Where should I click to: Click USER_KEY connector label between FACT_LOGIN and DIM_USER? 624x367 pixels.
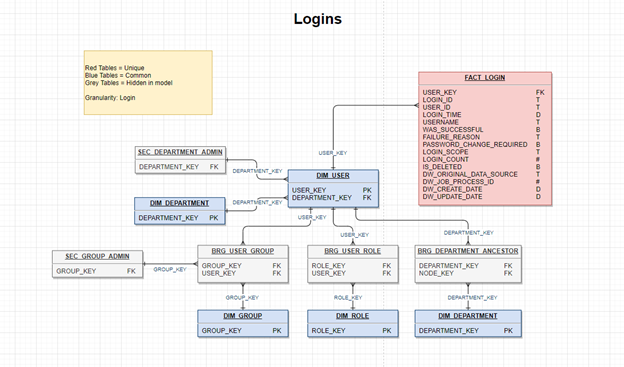point(333,153)
